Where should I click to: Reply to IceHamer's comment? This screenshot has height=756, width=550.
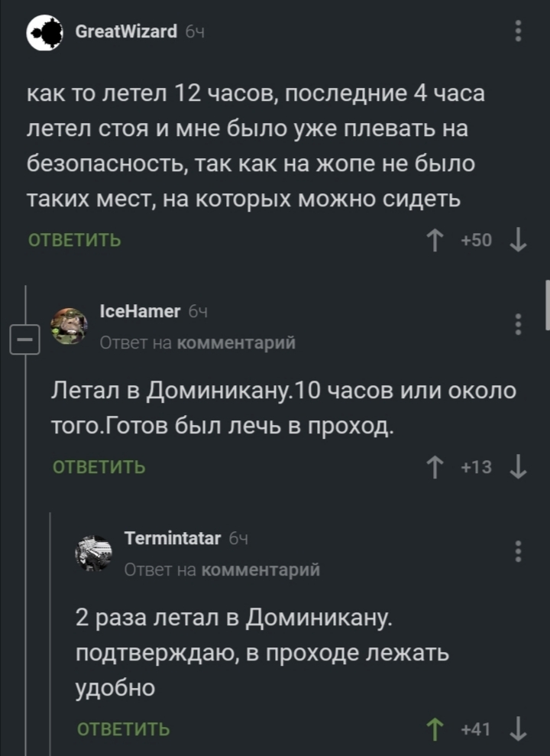(99, 467)
